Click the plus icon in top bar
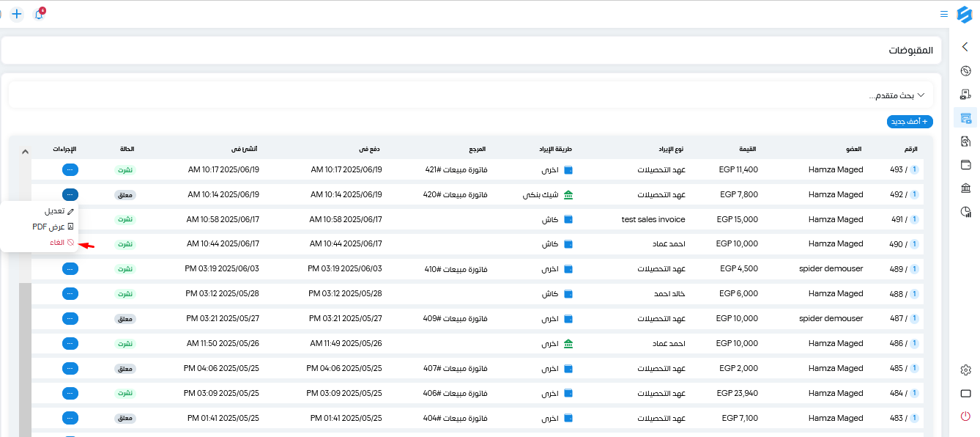Viewport: 980px width, 437px height. tap(17, 14)
